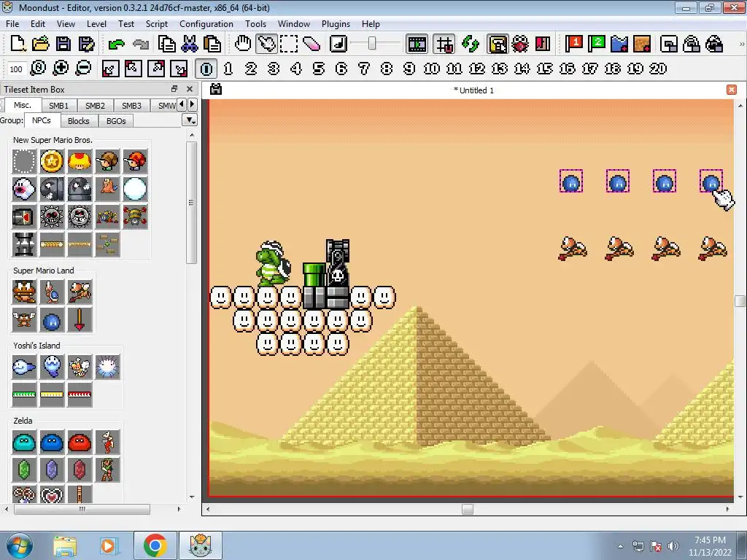
Task: Paste items with the clipboard icon
Action: [212, 44]
